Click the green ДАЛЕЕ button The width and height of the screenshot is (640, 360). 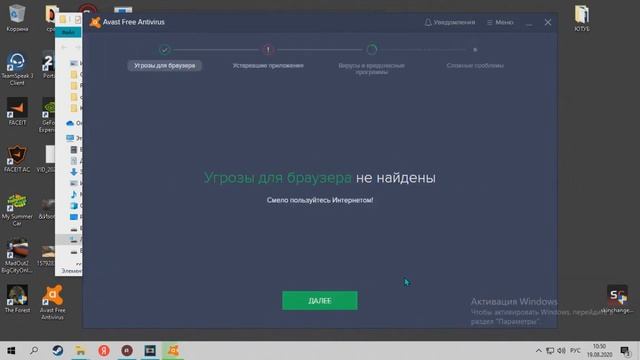tap(320, 300)
